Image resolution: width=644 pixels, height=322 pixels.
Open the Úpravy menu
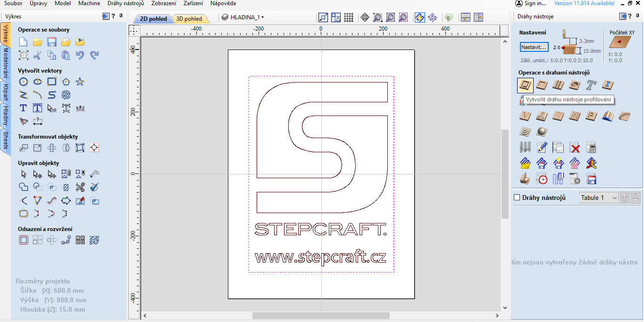pyautogui.click(x=38, y=3)
